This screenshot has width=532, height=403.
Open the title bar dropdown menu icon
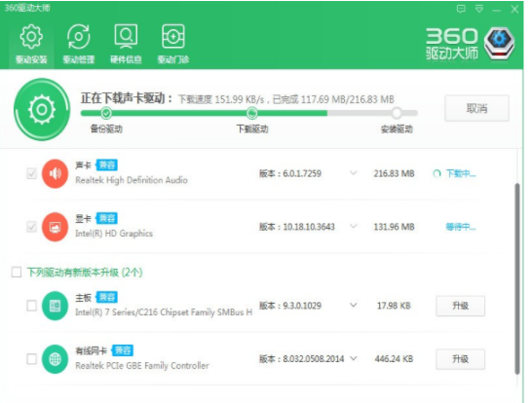479,9
